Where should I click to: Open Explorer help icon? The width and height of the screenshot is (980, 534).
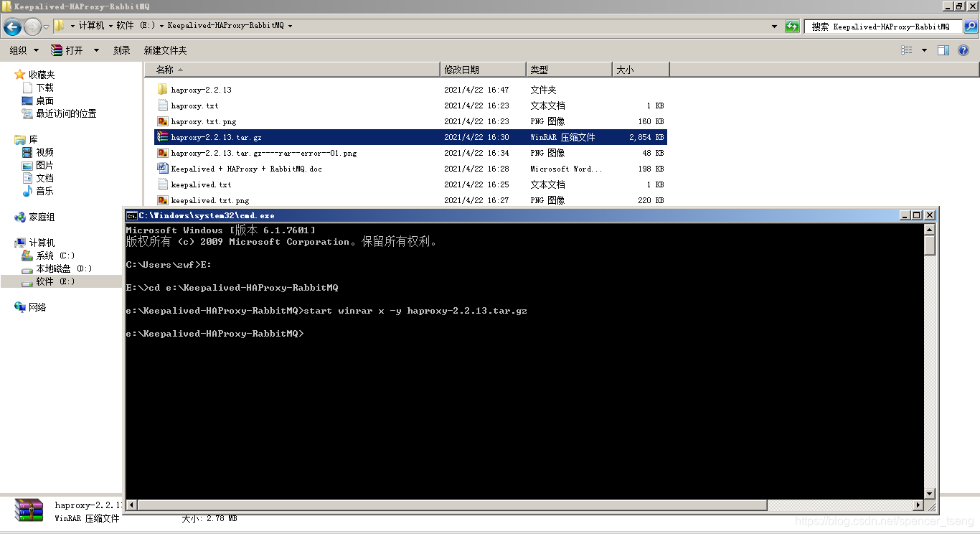(964, 50)
